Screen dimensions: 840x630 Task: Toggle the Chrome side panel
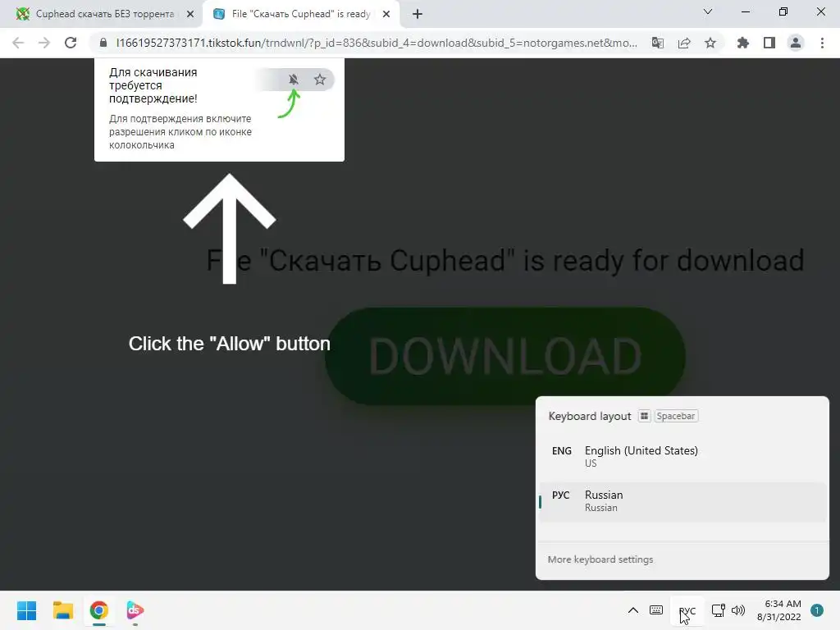tap(769, 43)
